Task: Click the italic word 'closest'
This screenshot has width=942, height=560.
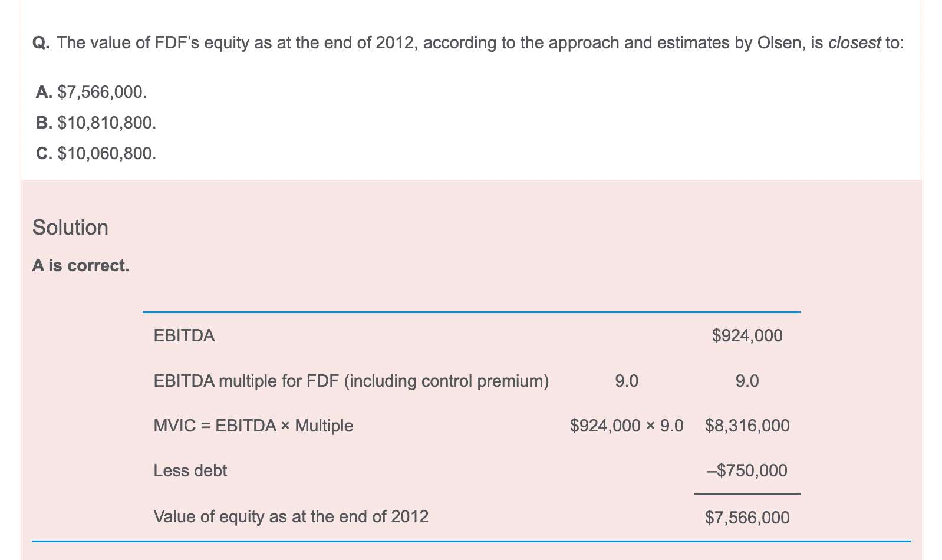Action: tap(854, 43)
